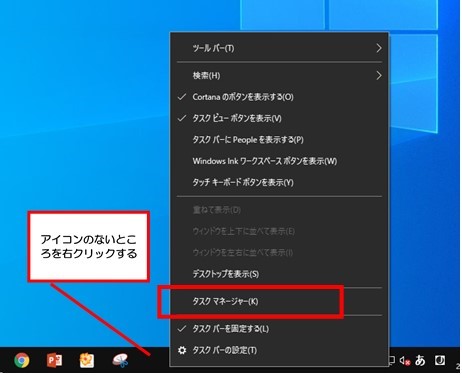
Task: Open the orange flower app on taskbar
Action: pyautogui.click(x=87, y=360)
